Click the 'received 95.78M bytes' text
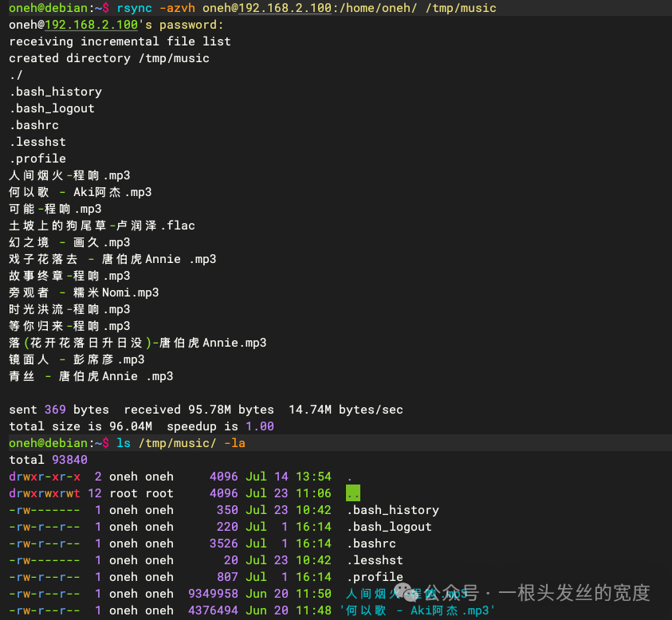The width and height of the screenshot is (672, 620). point(198,410)
